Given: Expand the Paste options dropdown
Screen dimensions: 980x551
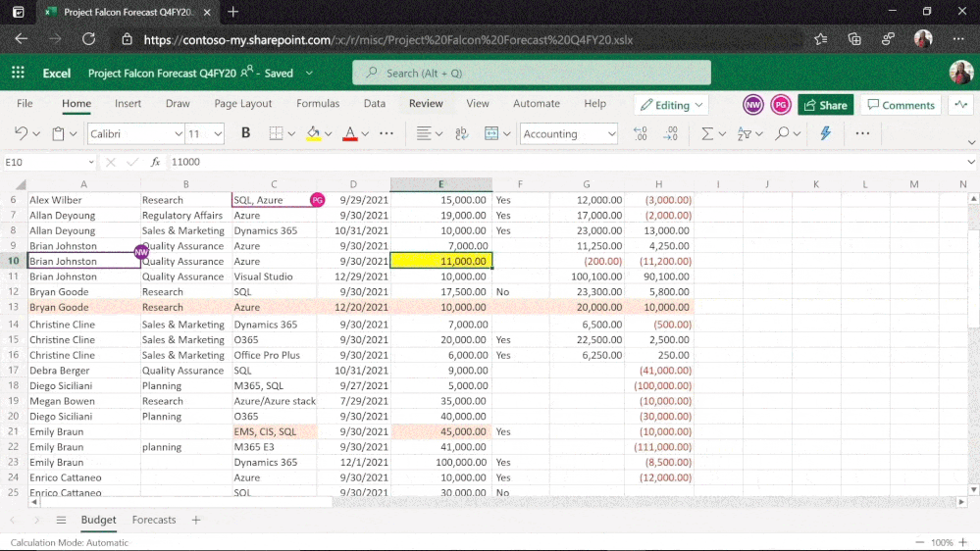Looking at the screenshot, I should click(74, 133).
